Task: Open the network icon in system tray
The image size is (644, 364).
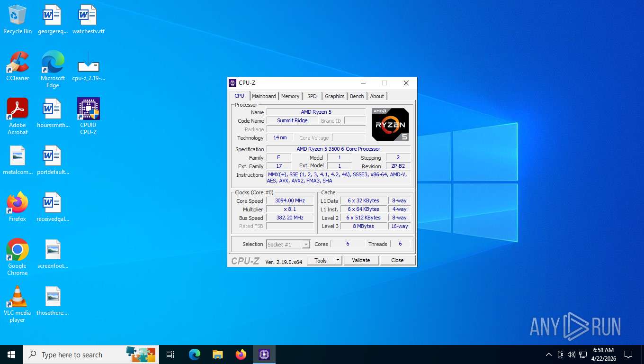Action: [583, 355]
